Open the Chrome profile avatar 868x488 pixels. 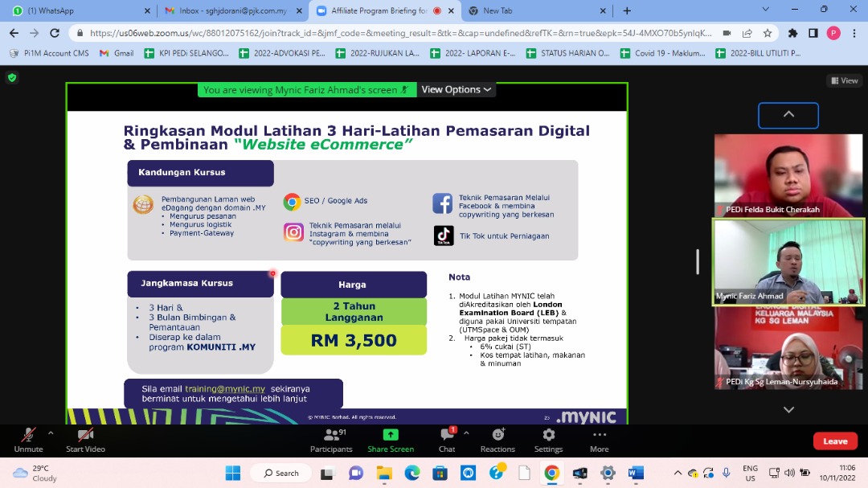click(x=833, y=33)
